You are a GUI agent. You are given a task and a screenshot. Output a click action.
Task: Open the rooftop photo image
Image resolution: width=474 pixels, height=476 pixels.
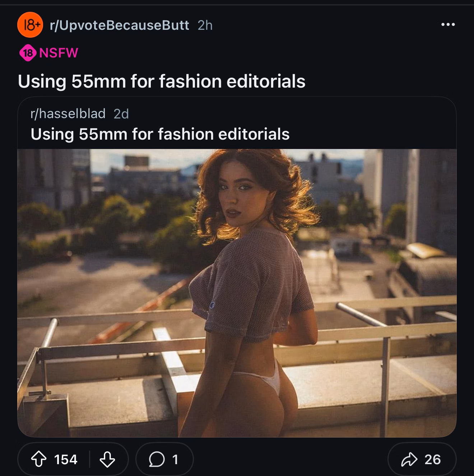[x=237, y=293]
